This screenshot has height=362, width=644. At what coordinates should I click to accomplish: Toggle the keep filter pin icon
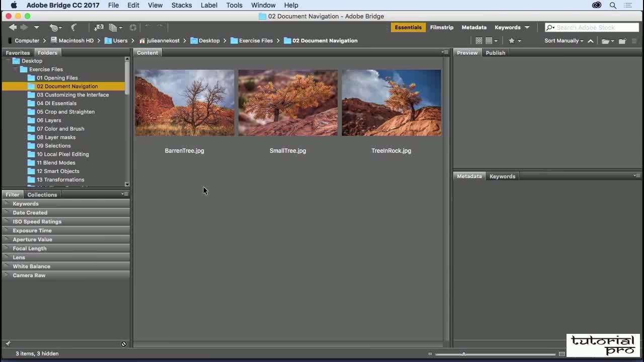(x=8, y=344)
